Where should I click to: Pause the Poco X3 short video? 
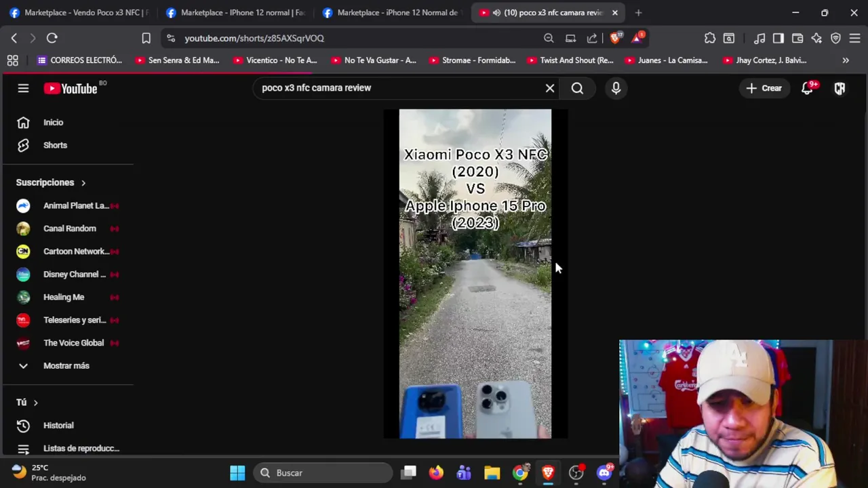click(475, 274)
